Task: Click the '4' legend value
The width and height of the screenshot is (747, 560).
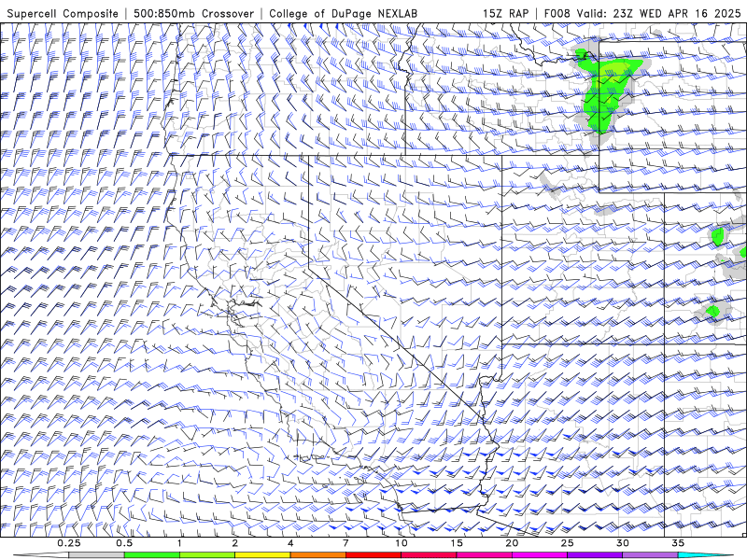Action: point(290,543)
